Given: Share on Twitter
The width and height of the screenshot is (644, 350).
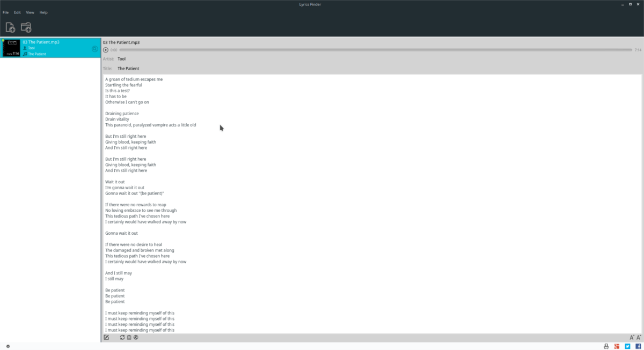Looking at the screenshot, I should point(627,346).
